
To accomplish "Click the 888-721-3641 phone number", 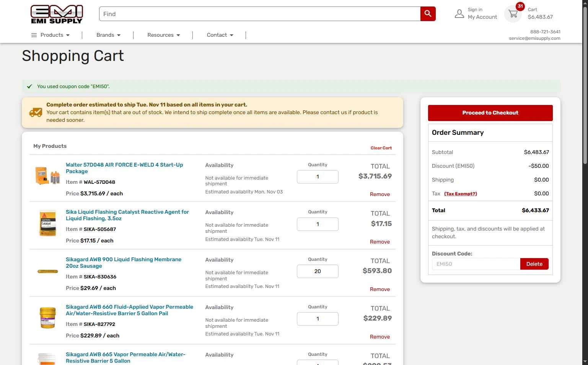I will point(545,32).
